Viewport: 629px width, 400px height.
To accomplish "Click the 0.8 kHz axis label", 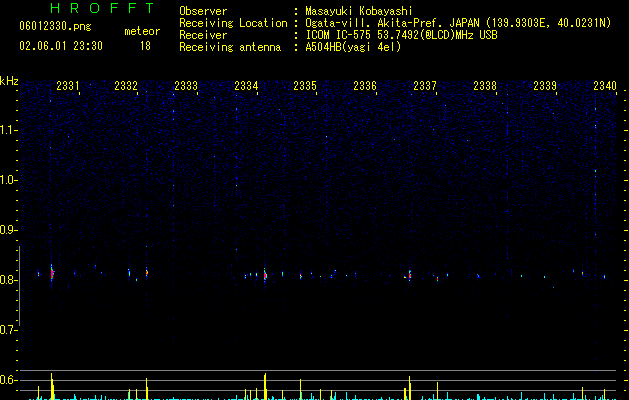I will [x=9, y=280].
